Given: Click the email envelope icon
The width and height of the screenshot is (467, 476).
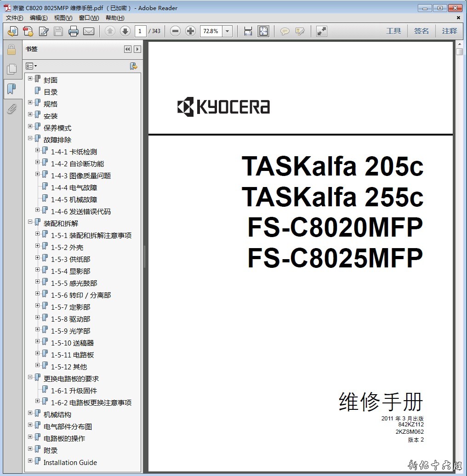Looking at the screenshot, I should tap(89, 31).
